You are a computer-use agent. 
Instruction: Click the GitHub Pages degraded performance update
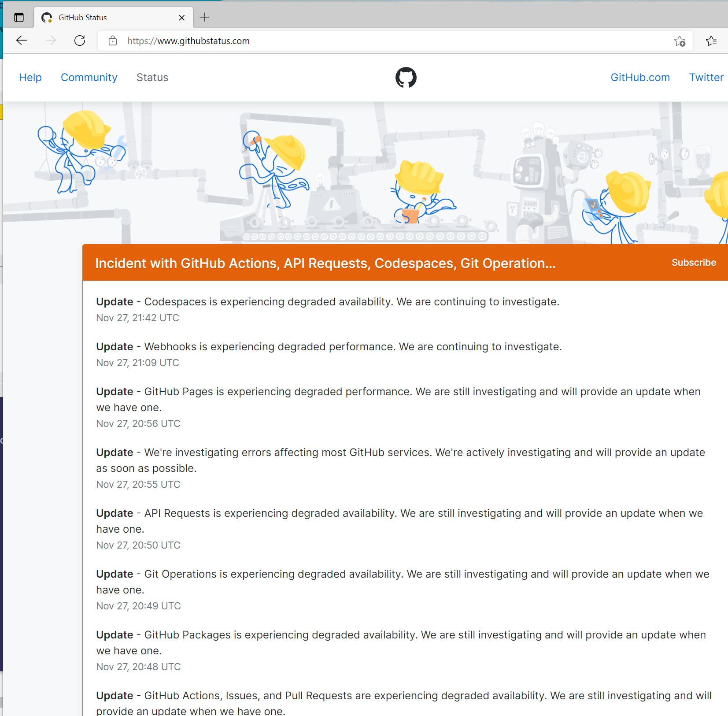[399, 400]
